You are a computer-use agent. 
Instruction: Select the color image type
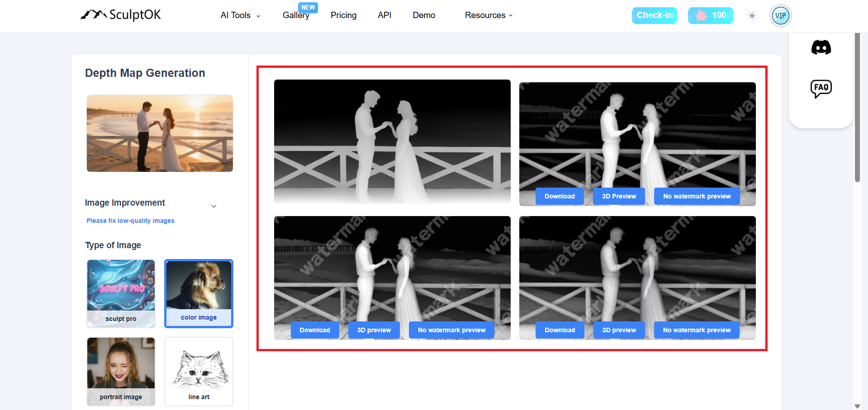pyautogui.click(x=198, y=293)
